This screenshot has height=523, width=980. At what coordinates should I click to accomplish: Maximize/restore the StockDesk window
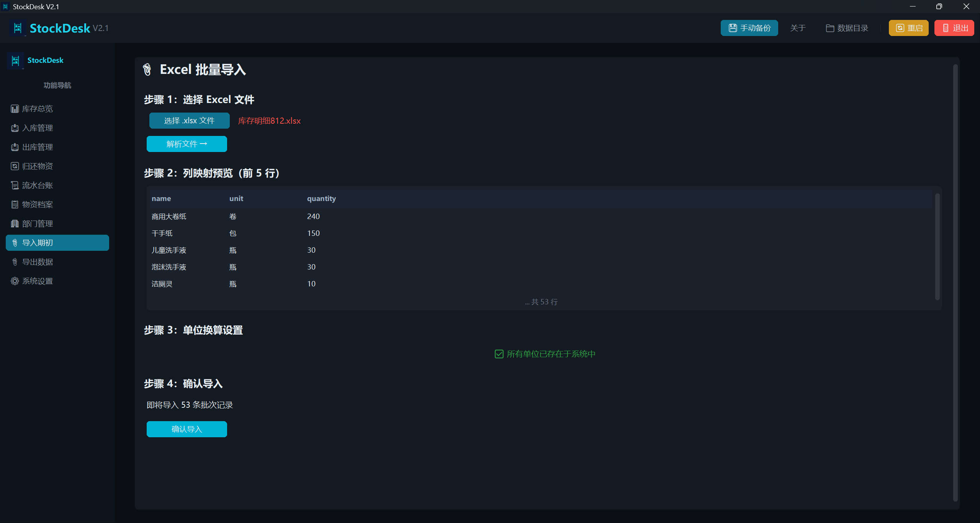pyautogui.click(x=939, y=7)
